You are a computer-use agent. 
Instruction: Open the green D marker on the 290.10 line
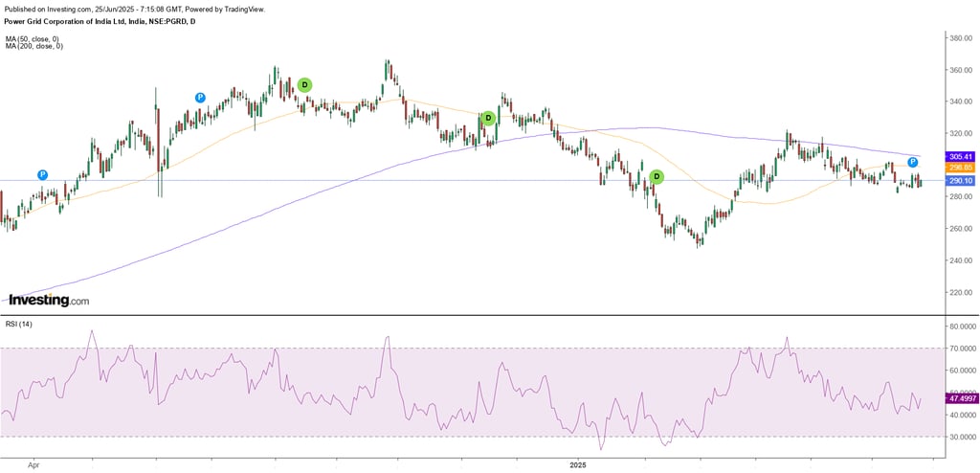coord(657,177)
